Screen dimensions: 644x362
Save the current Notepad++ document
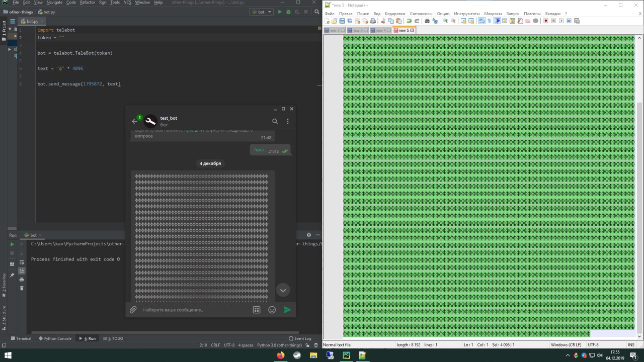click(342, 21)
